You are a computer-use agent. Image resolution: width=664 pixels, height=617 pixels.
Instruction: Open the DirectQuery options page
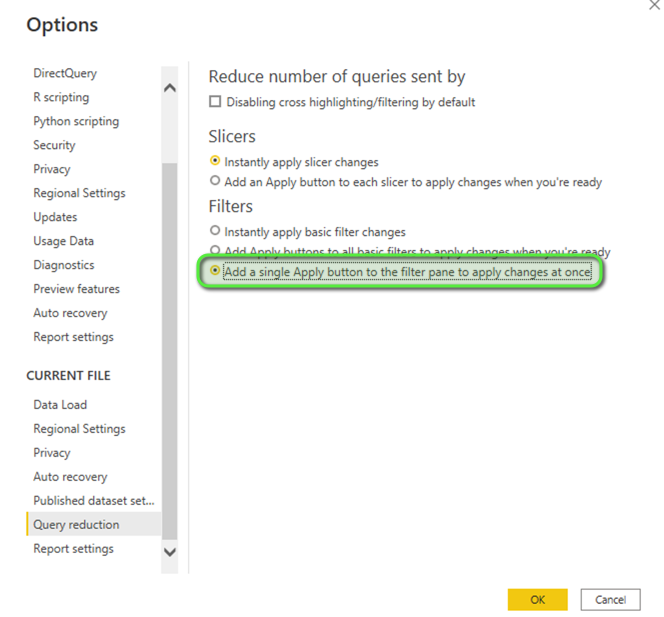(x=65, y=73)
